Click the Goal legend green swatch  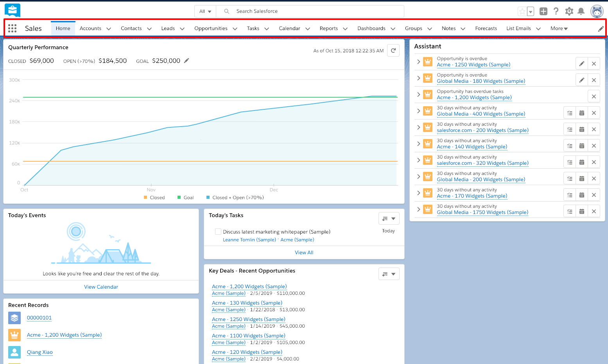click(x=179, y=198)
